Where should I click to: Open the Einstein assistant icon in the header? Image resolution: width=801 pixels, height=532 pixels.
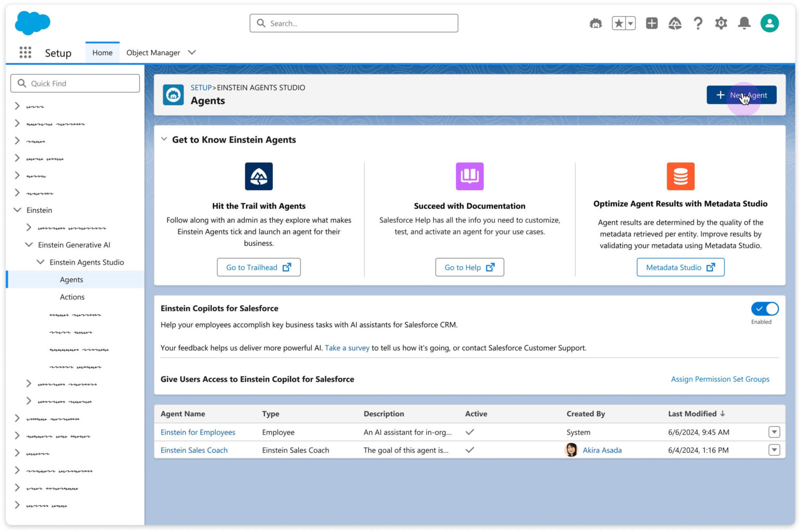pos(596,23)
